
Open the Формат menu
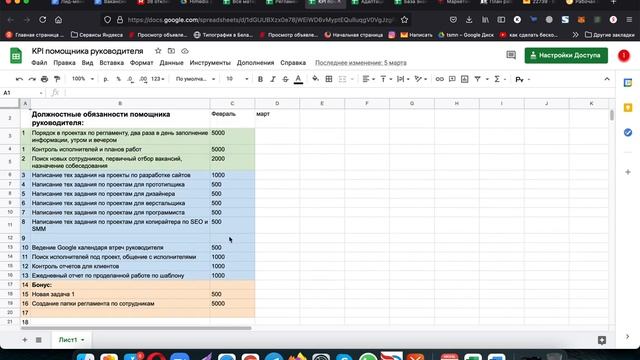(x=142, y=63)
